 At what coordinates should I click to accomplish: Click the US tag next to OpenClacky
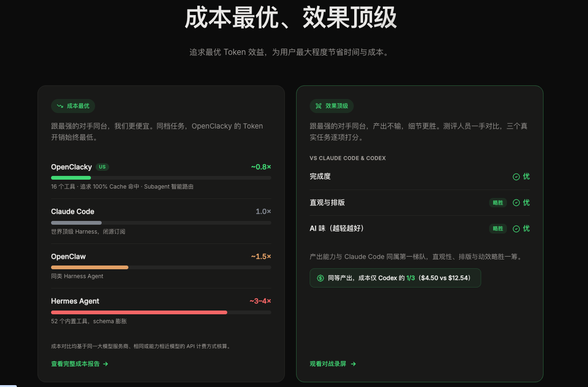pyautogui.click(x=102, y=167)
